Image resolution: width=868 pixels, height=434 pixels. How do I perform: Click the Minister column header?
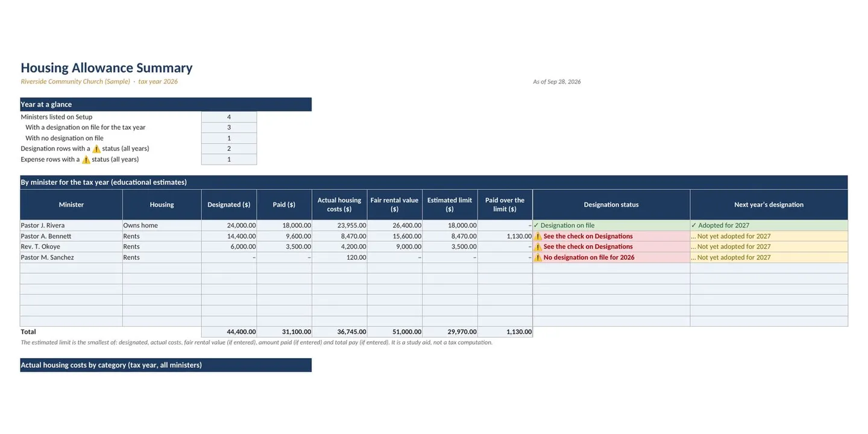click(x=71, y=205)
